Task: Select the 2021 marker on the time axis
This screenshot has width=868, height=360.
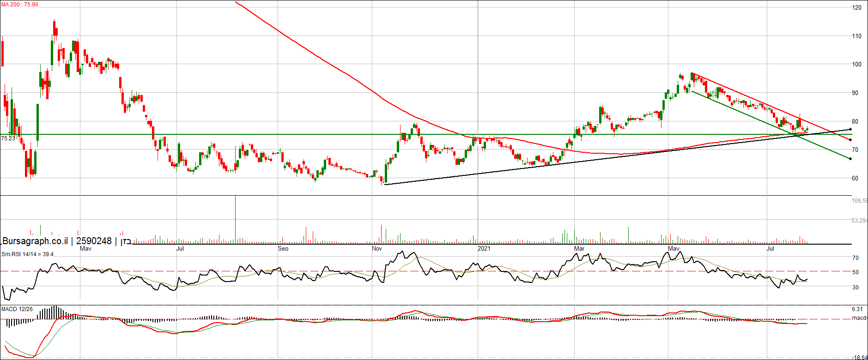Action: pos(484,249)
